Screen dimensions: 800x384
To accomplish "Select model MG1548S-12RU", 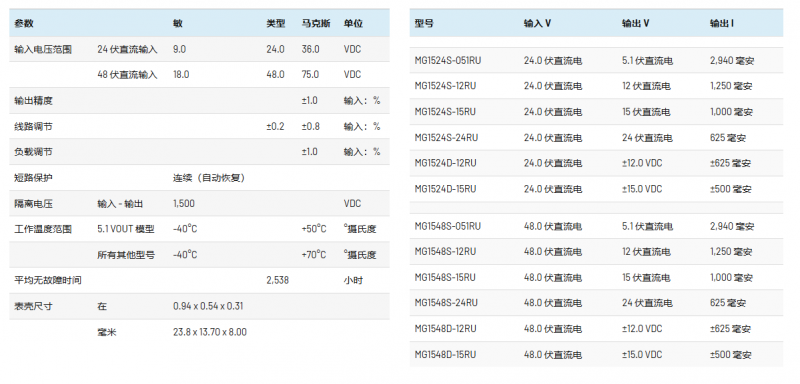I will (445, 251).
